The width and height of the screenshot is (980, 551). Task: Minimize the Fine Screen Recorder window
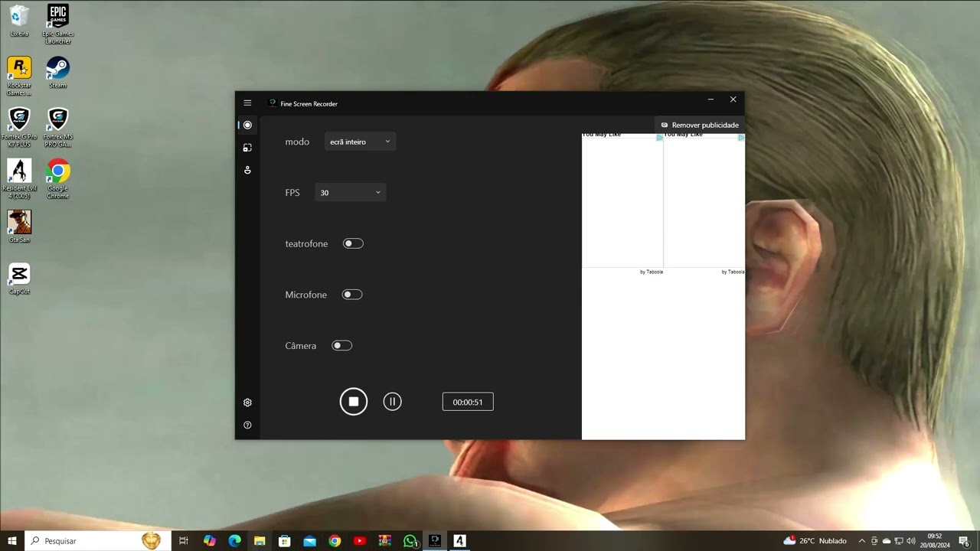click(710, 99)
